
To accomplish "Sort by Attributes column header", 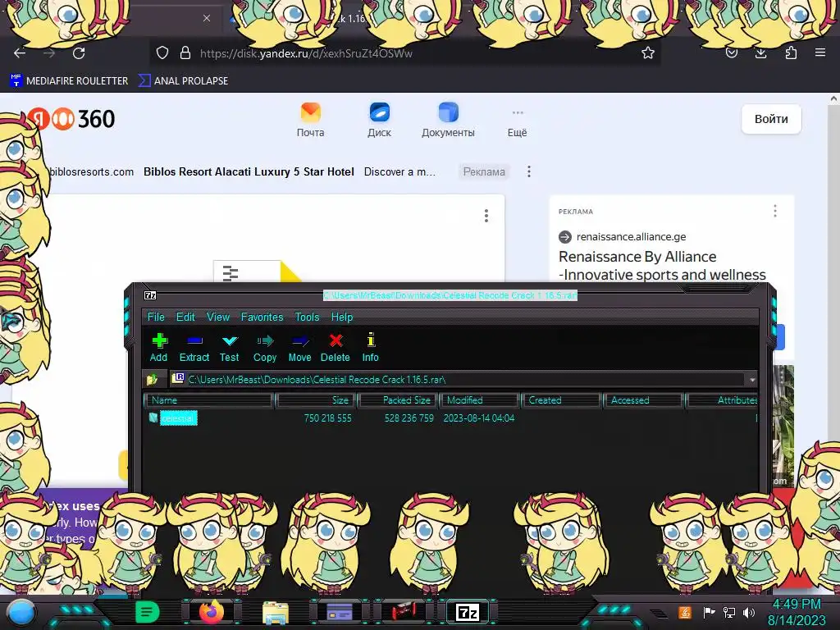I will [x=722, y=400].
